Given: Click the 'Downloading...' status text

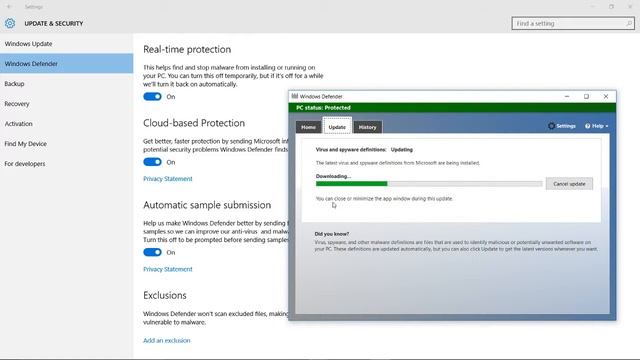Looking at the screenshot, I should coord(333,176).
